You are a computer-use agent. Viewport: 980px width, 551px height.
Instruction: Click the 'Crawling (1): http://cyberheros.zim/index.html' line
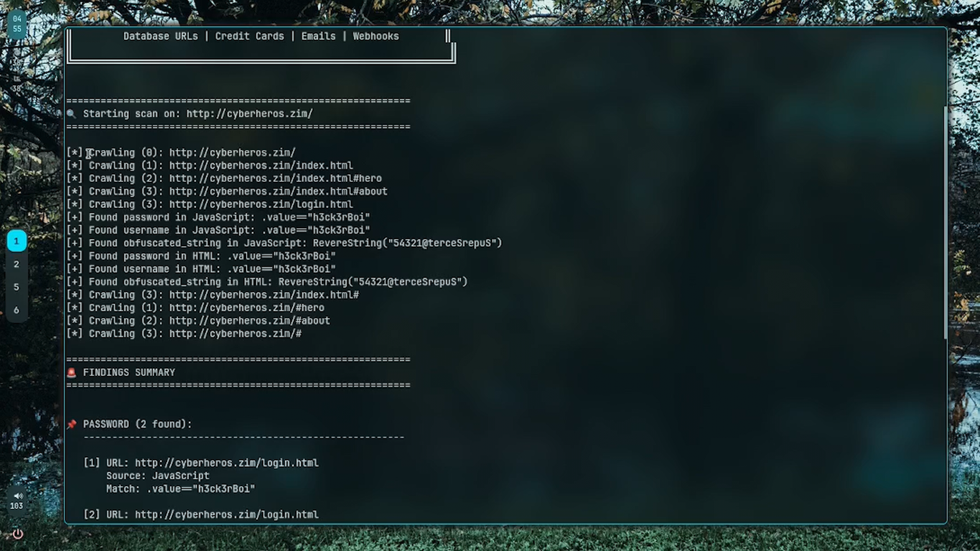pyautogui.click(x=210, y=166)
